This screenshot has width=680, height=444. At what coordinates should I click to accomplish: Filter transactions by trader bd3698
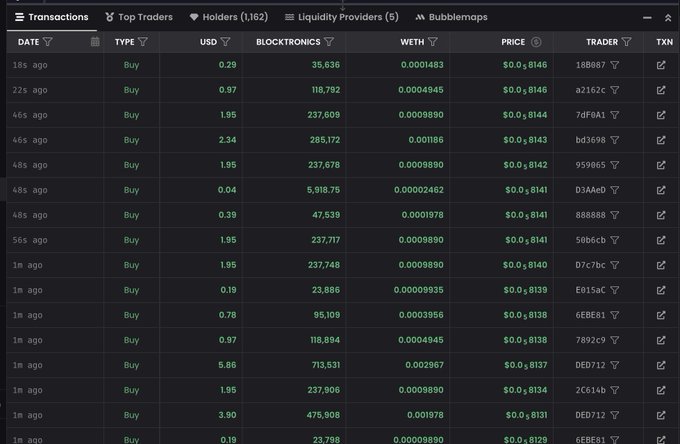(615, 140)
